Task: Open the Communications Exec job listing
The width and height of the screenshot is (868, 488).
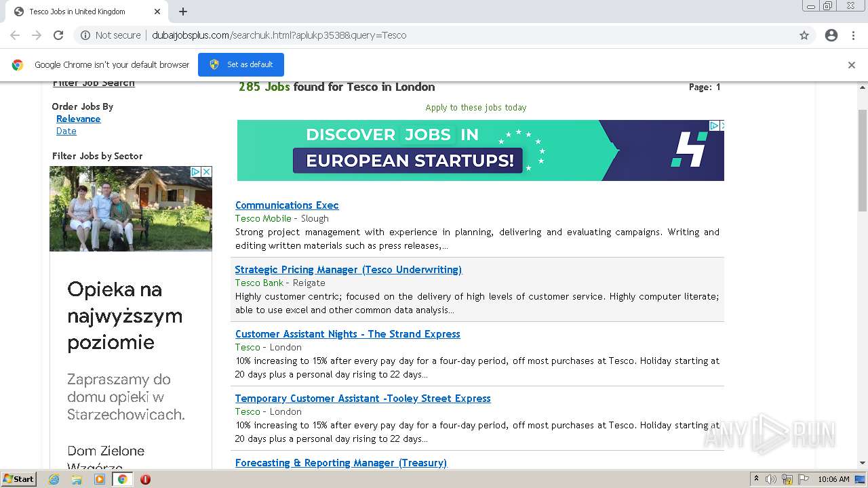Action: click(x=287, y=205)
